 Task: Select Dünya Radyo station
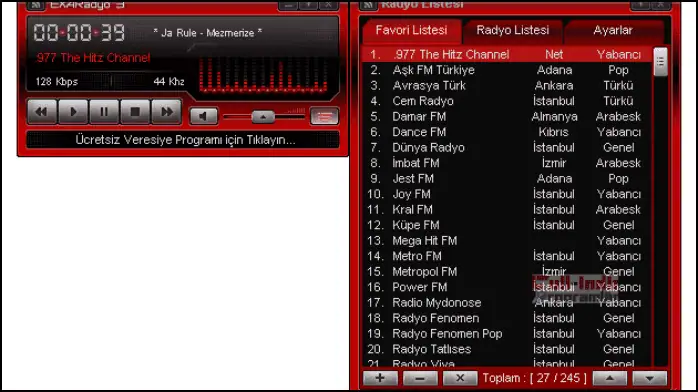click(x=507, y=148)
